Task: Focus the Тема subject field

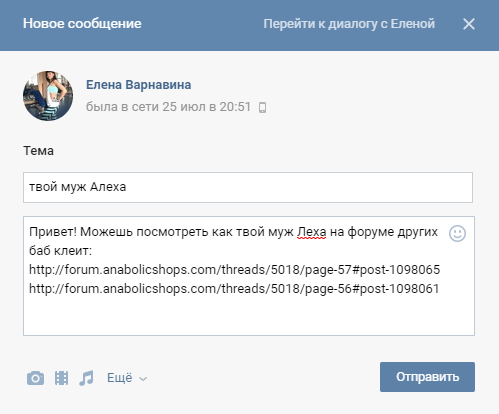Action: (248, 187)
